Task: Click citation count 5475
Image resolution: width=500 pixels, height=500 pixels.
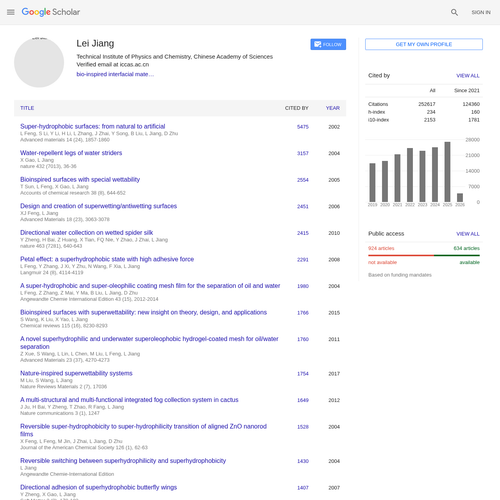Action: pos(303,127)
